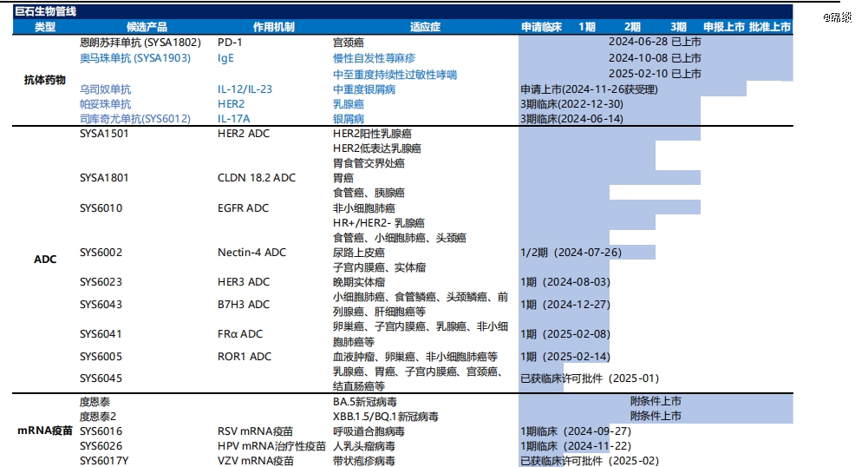Click the SYSA1501 product cell

tap(104, 134)
